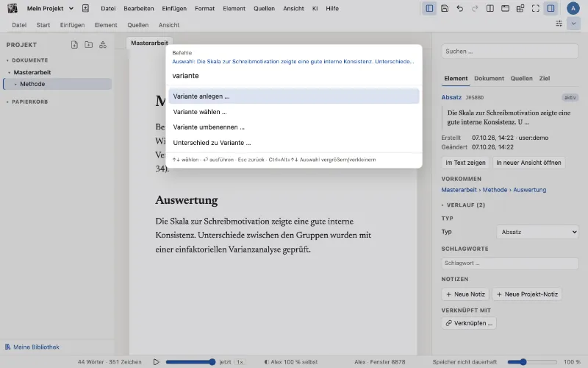
Task: Collapse the ribbon with chevron button
Action: tap(573, 24)
